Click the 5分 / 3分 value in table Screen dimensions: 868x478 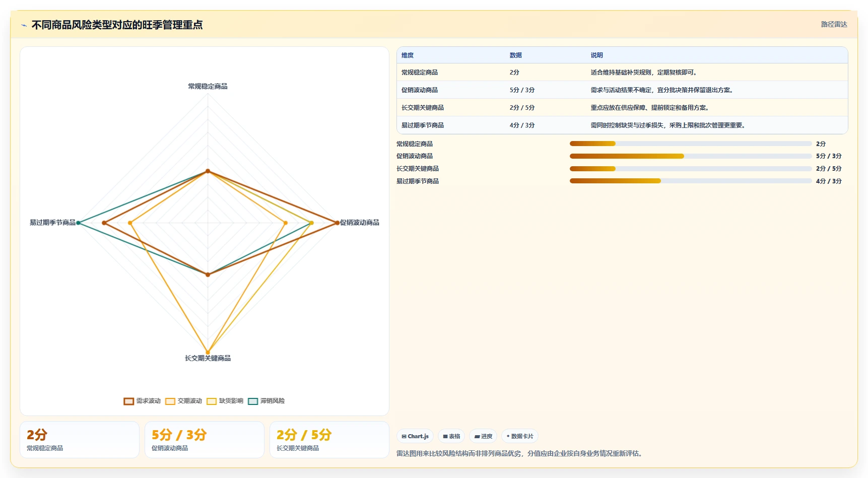(x=522, y=90)
